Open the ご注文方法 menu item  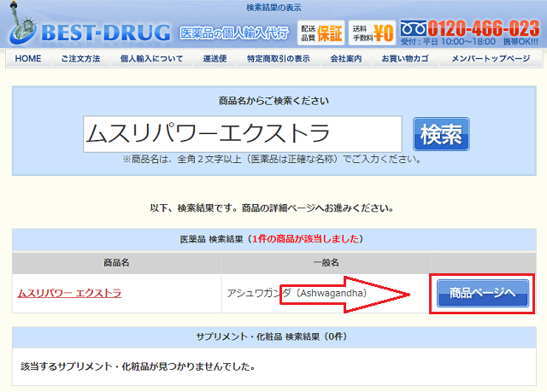click(80, 59)
